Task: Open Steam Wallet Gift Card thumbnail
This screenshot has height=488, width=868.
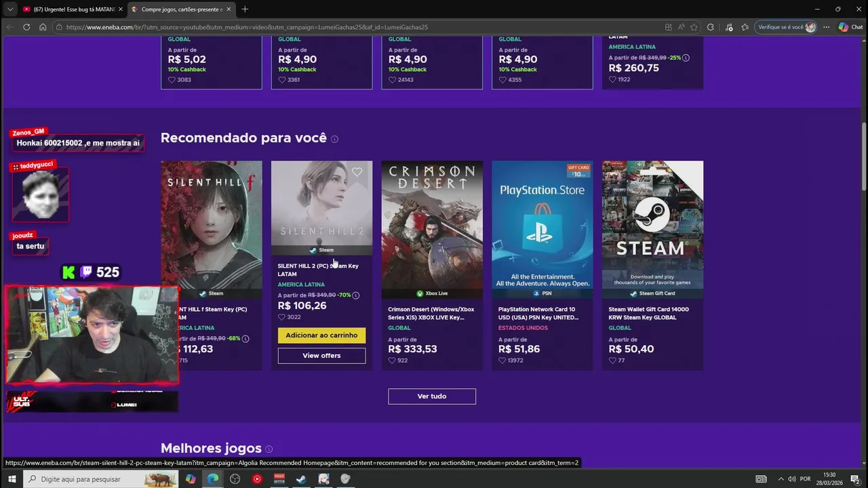Action: pos(652,225)
